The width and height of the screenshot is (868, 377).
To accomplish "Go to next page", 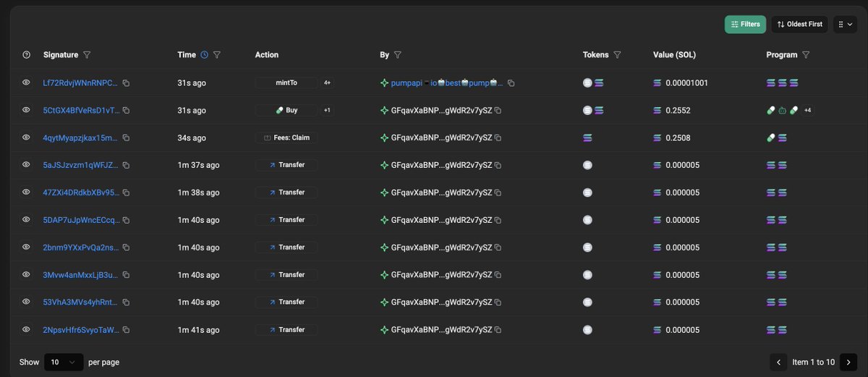I will click(848, 362).
